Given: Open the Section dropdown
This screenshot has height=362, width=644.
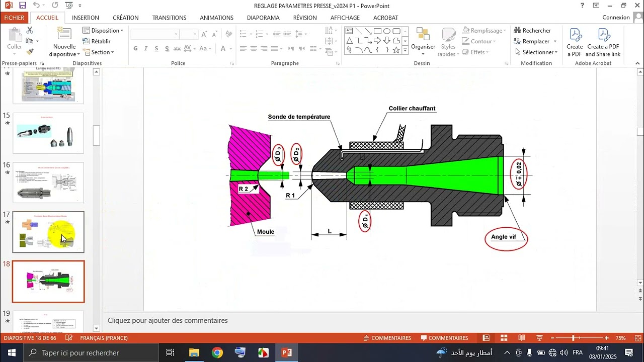Looking at the screenshot, I should (99, 52).
